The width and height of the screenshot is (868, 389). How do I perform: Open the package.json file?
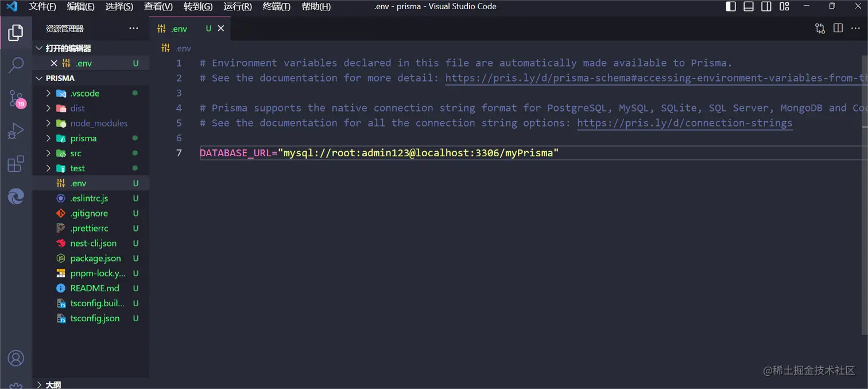tap(91, 259)
